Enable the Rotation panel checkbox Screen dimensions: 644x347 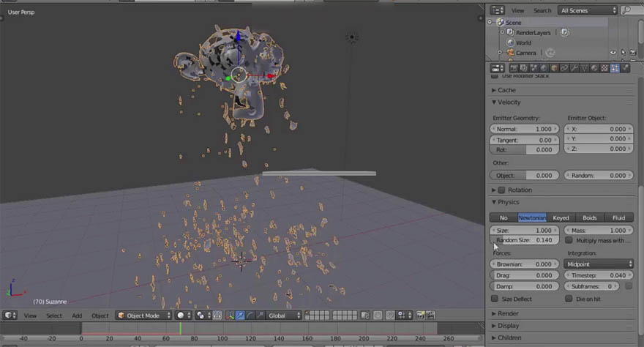(501, 190)
